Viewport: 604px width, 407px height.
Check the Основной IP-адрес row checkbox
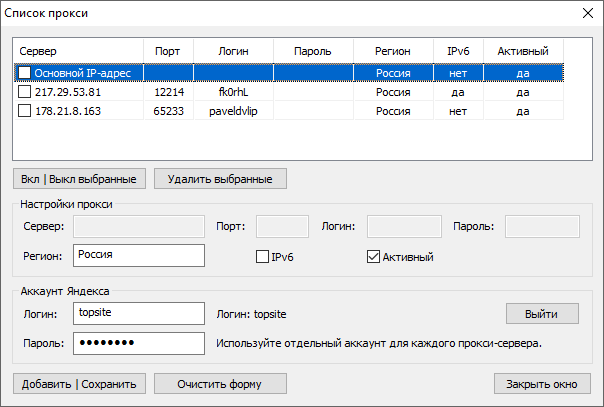pyautogui.click(x=25, y=73)
